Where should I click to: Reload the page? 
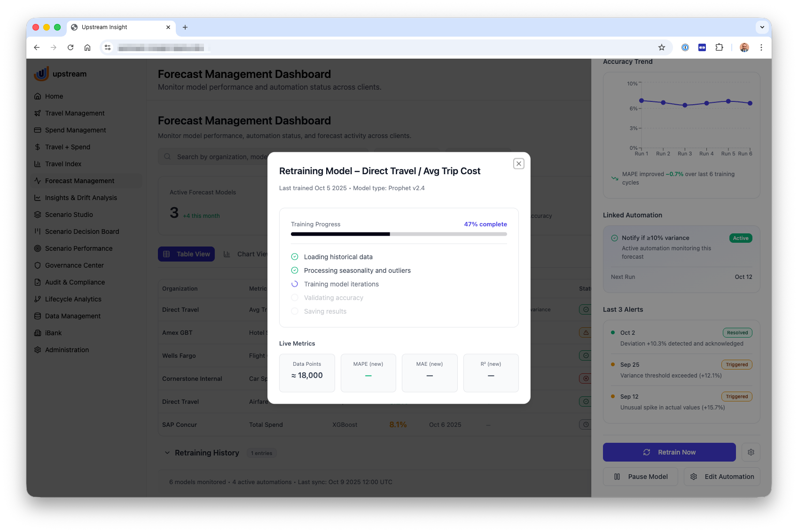(x=70, y=47)
